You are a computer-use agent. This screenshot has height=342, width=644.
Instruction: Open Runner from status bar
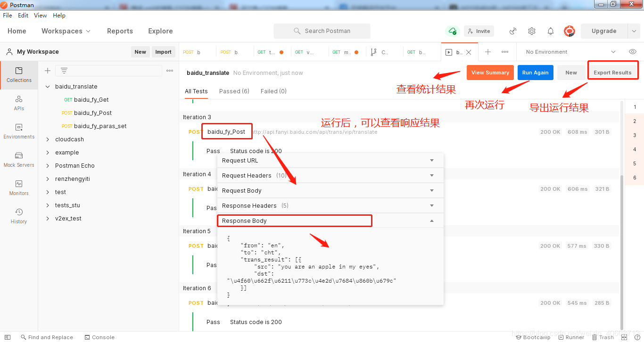click(571, 337)
